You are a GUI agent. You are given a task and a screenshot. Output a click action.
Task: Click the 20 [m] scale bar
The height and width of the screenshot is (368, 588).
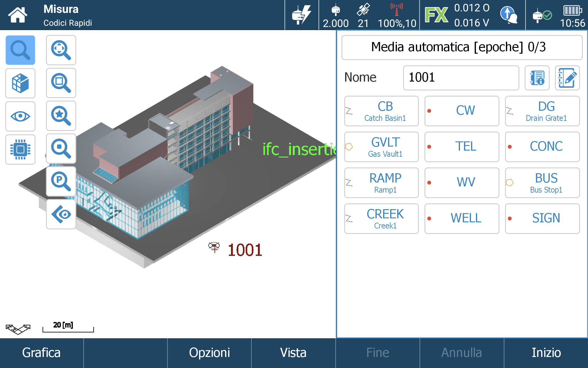point(68,327)
